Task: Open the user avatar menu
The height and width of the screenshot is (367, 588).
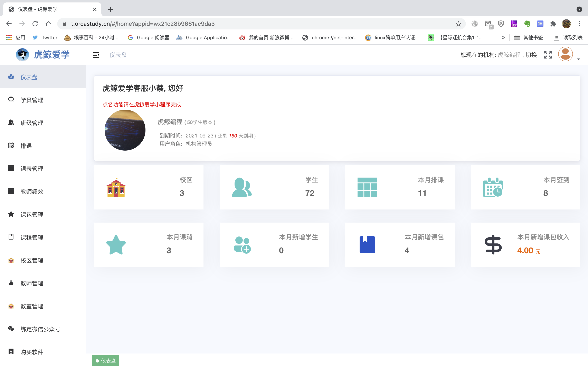Action: pyautogui.click(x=566, y=54)
